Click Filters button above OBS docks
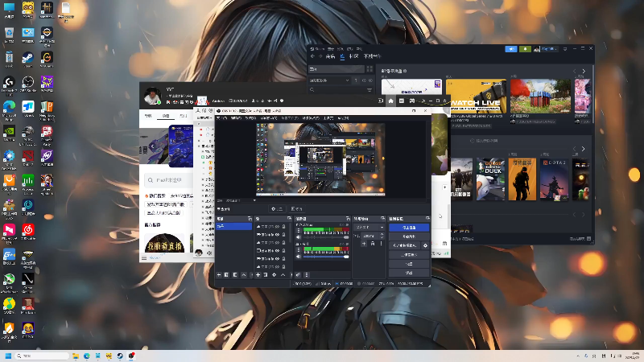This screenshot has width=644, height=362. click(296, 209)
